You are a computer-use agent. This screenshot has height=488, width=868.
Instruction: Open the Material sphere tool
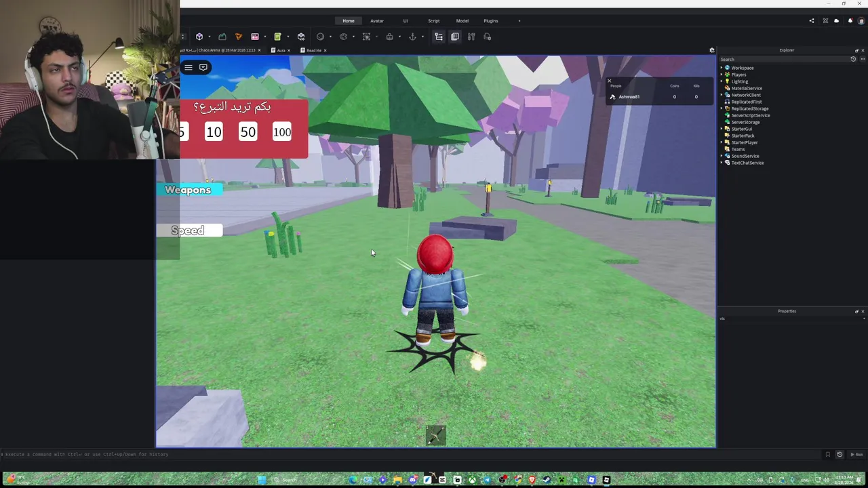320,37
